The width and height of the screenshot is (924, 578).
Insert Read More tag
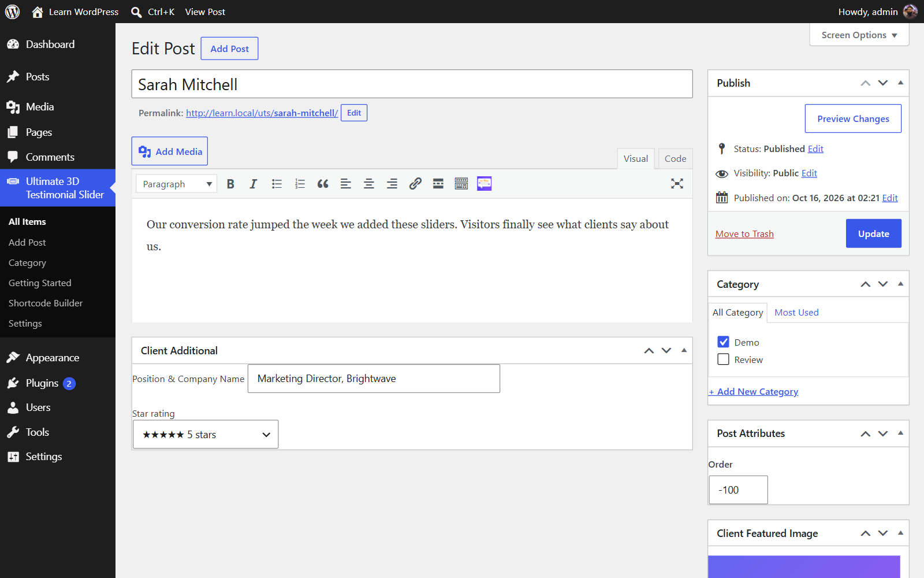click(438, 184)
